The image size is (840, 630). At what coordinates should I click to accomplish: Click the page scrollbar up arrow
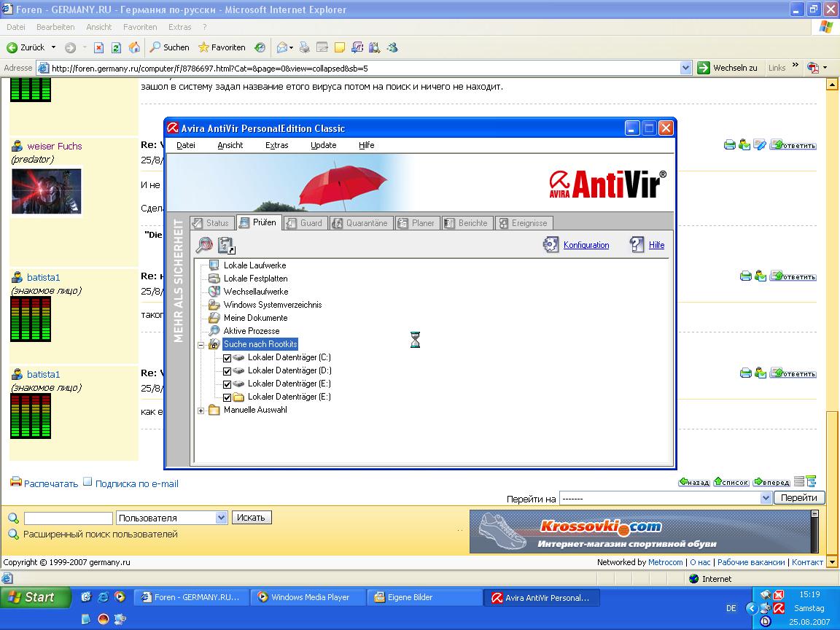click(832, 84)
